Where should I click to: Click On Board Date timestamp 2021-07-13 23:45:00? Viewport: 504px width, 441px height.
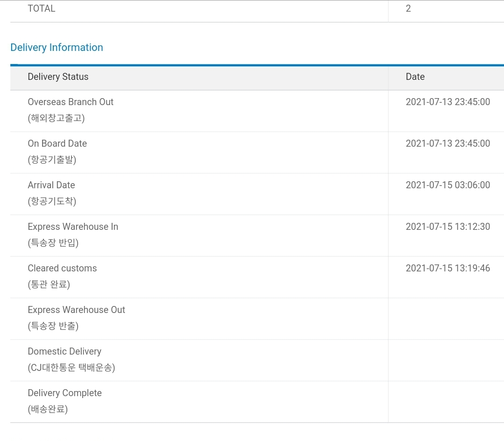tap(448, 143)
